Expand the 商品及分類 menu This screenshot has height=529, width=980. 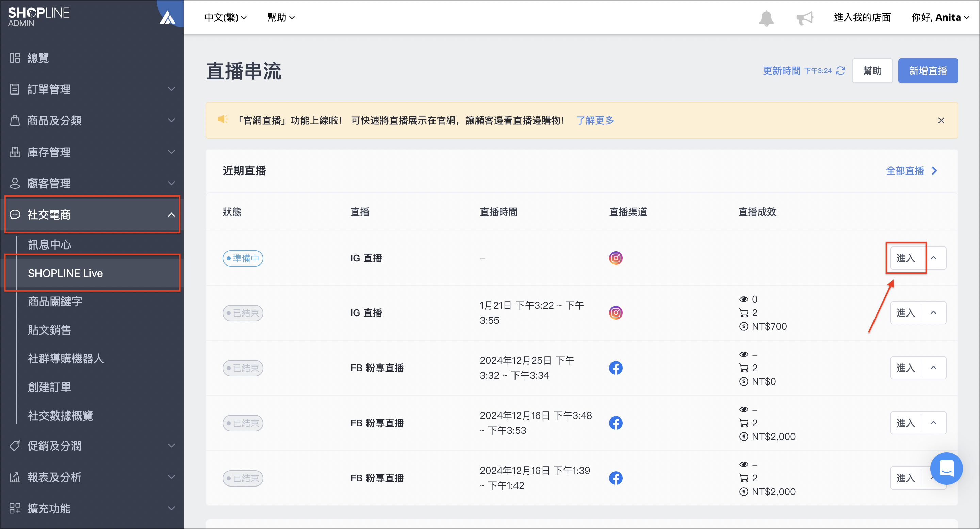pyautogui.click(x=171, y=120)
